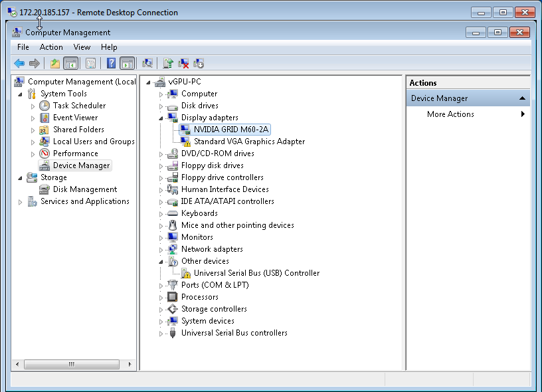542x392 pixels.
Task: Select Standard VGA Graphics Adapter device
Action: click(249, 142)
